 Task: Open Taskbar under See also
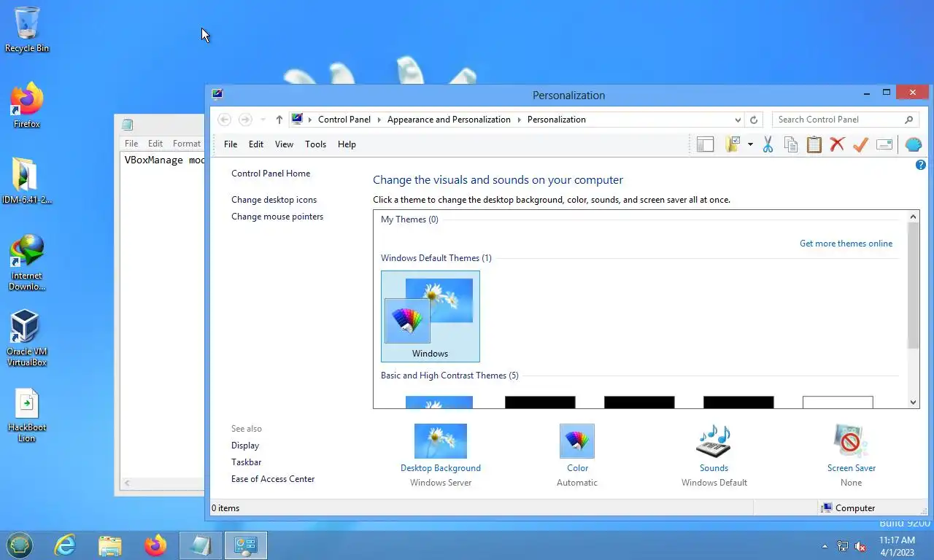pyautogui.click(x=247, y=462)
